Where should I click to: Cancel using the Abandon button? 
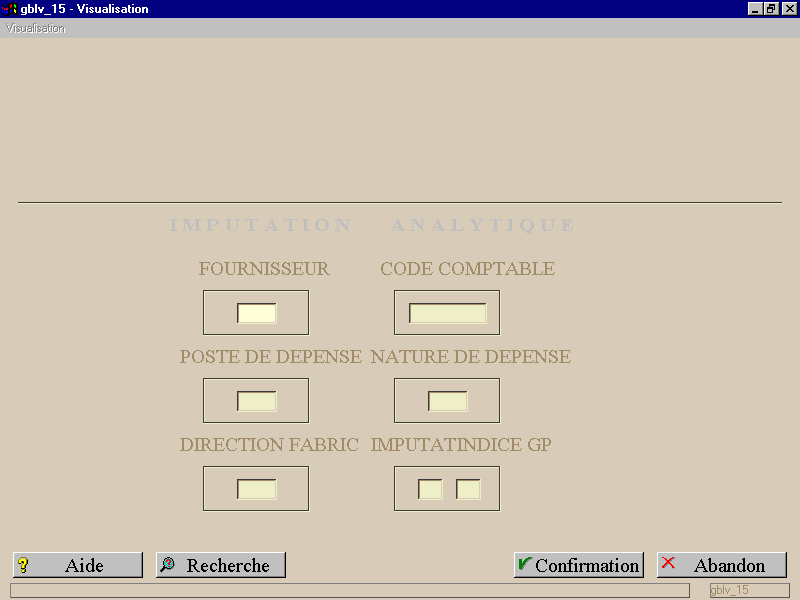(x=721, y=565)
